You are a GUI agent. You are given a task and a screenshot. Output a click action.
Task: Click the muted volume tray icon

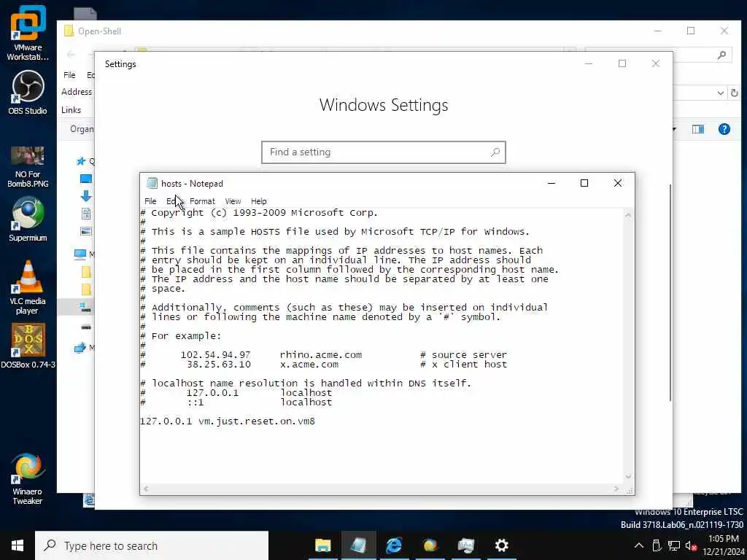tap(691, 545)
